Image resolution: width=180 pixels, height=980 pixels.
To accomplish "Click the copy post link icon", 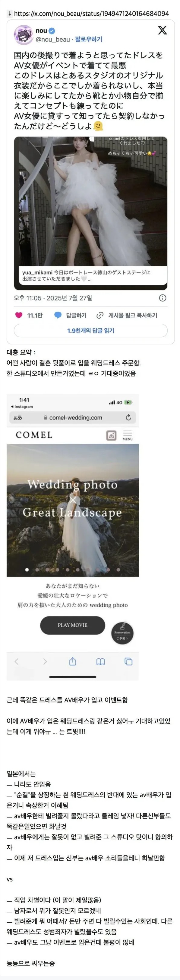I will click(100, 315).
